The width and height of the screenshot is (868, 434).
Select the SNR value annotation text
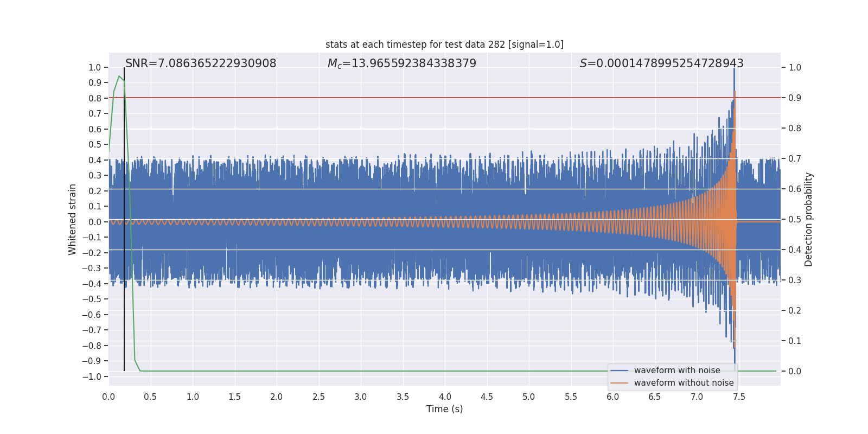point(201,63)
